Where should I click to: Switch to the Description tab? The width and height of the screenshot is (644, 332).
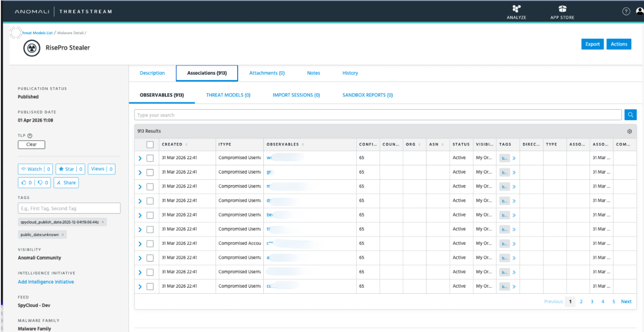[x=152, y=73]
